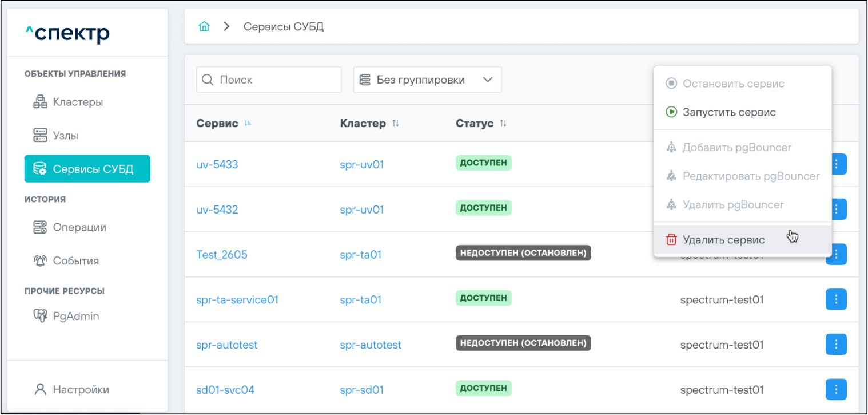
Task: Choose Удалить сервис in context menu
Action: coord(723,240)
